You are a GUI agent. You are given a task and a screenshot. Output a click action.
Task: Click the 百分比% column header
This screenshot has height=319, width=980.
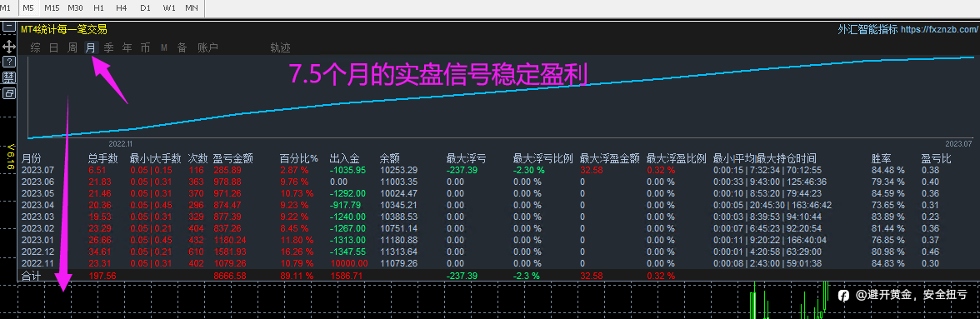(298, 159)
